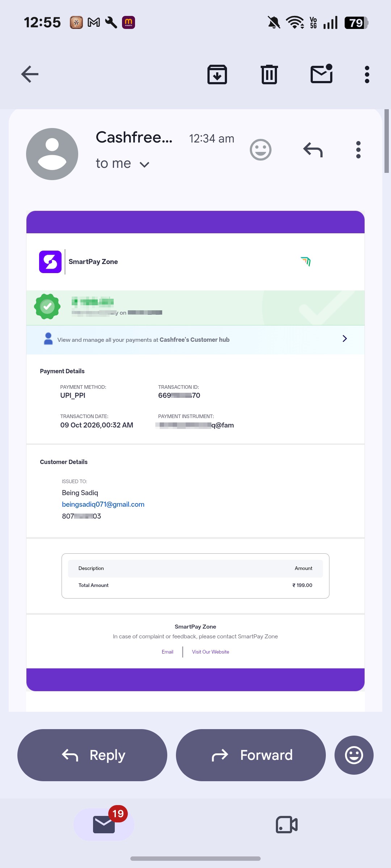Open Cashfree's Customer hub chevron

coord(345,339)
